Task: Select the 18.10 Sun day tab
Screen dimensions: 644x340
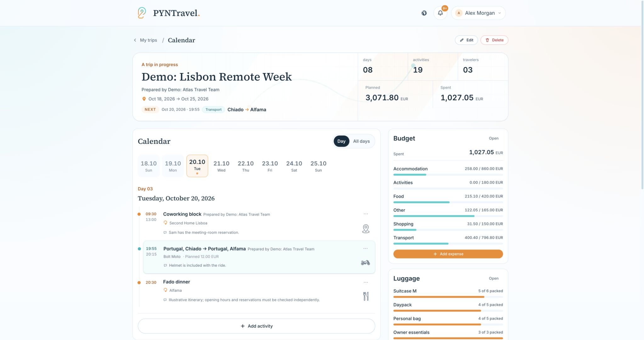Action: tap(149, 166)
